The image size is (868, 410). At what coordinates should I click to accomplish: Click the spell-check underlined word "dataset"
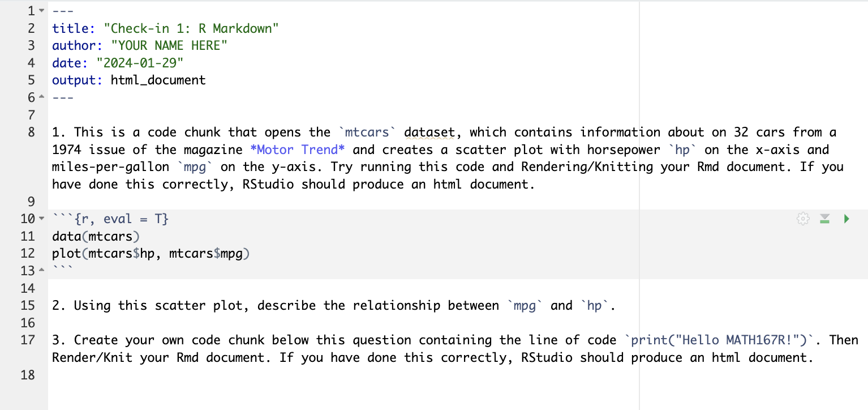click(429, 132)
